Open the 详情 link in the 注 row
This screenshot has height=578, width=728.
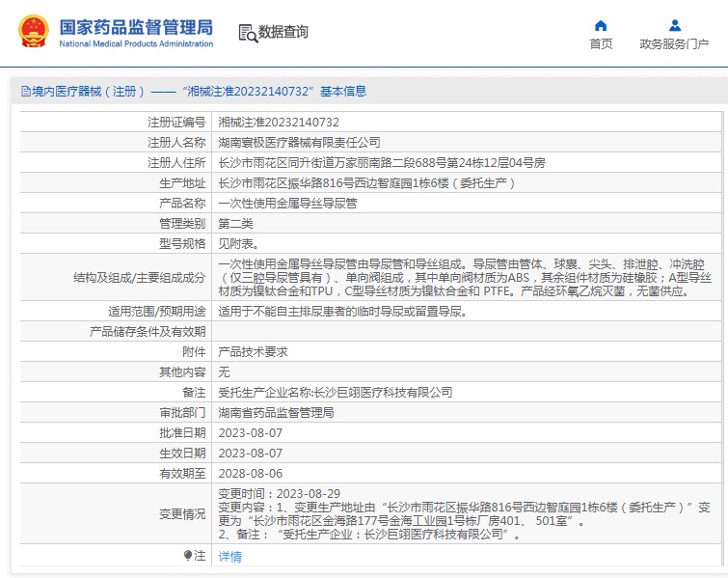(x=229, y=557)
